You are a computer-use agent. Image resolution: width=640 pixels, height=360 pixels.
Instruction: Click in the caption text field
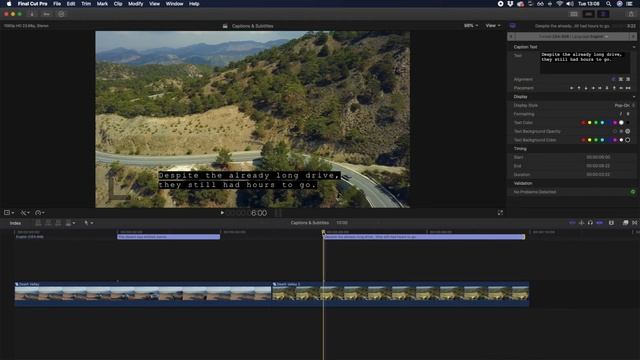(585, 62)
